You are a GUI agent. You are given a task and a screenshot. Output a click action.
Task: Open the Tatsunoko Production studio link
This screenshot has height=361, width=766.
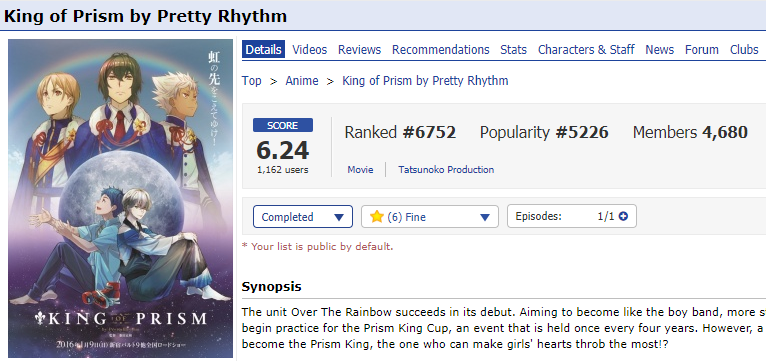coord(446,170)
